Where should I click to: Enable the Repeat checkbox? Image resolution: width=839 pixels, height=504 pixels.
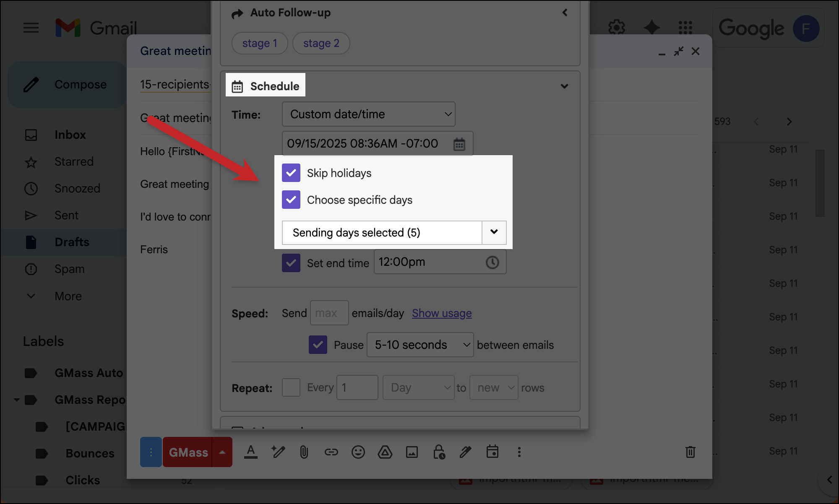click(291, 387)
